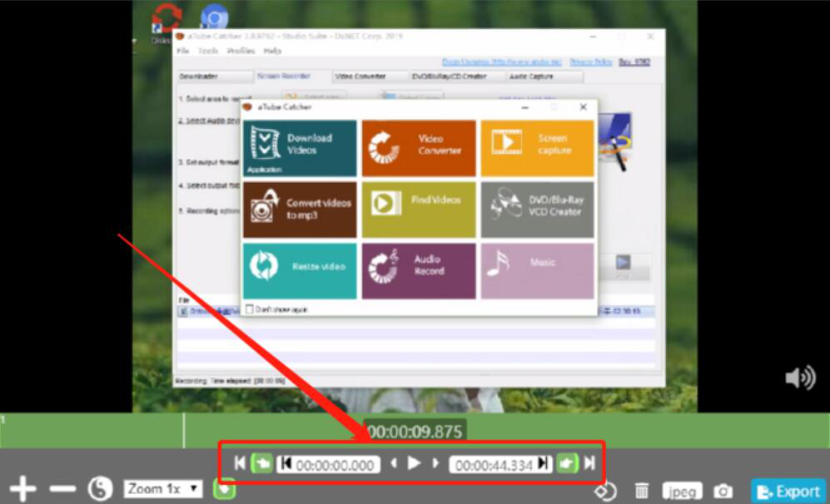Jump to the beginning of the video
The width and height of the screenshot is (830, 504).
point(240,463)
